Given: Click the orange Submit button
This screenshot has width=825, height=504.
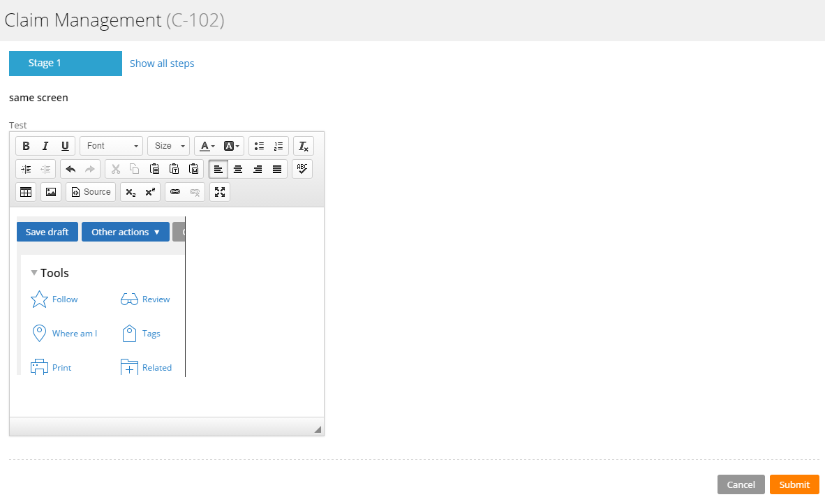Looking at the screenshot, I should pyautogui.click(x=794, y=484).
